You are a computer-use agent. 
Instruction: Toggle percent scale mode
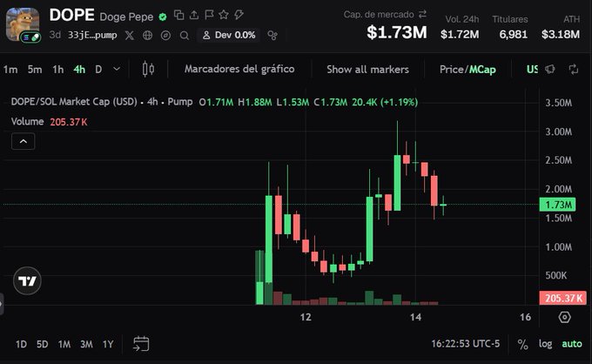522,344
